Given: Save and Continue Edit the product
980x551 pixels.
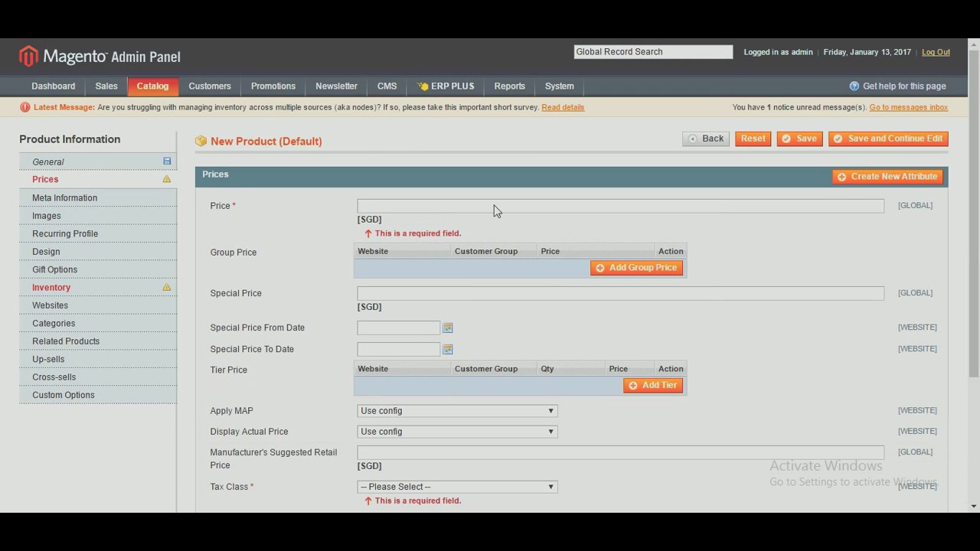Looking at the screenshot, I should pyautogui.click(x=888, y=139).
